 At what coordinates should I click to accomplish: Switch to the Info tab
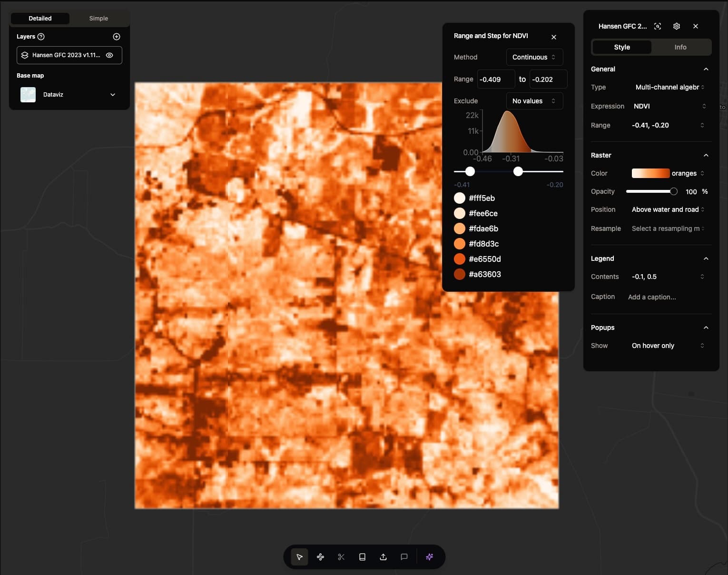tap(680, 47)
